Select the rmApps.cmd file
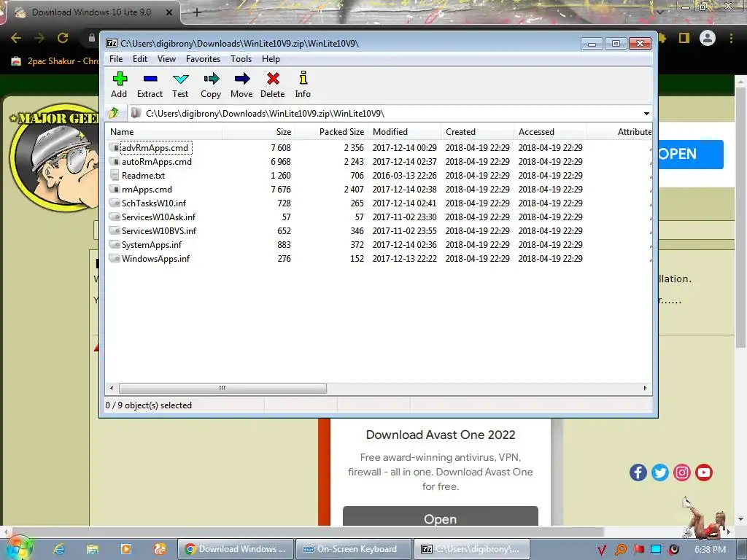 click(147, 189)
